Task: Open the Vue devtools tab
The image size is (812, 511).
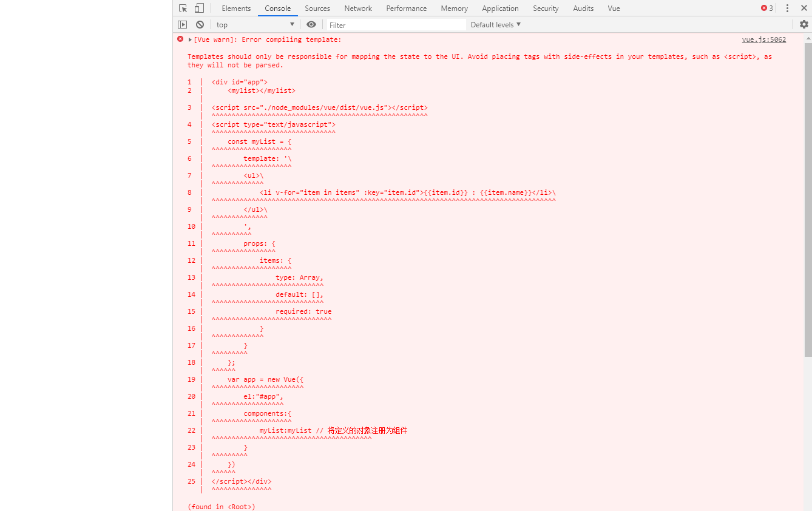Action: coord(614,8)
